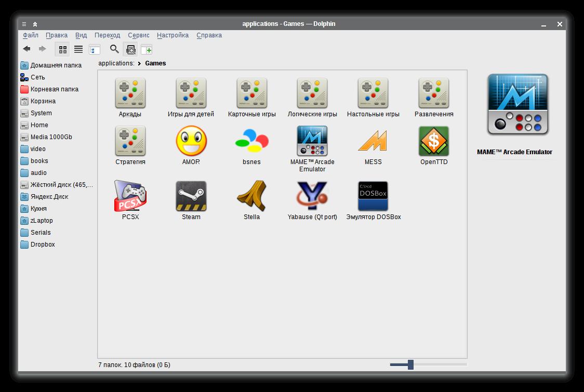This screenshot has height=392, width=584.
Task: Click the icon zoom slider in the status bar
Action: pos(428,364)
